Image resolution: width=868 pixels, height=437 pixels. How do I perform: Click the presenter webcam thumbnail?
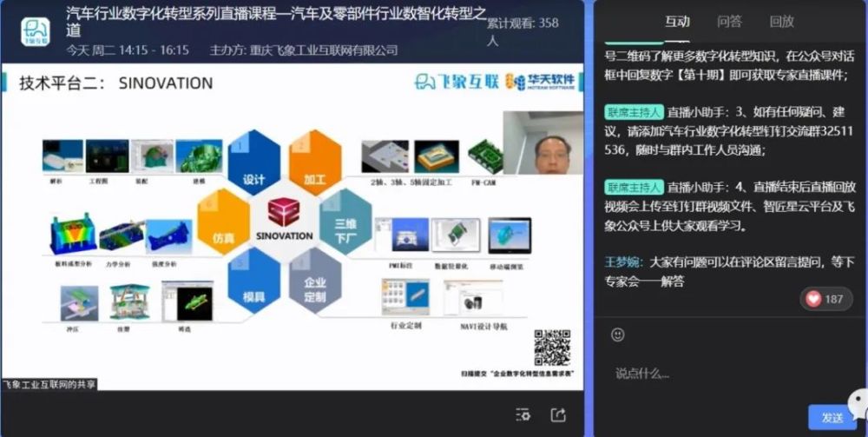tap(542, 142)
